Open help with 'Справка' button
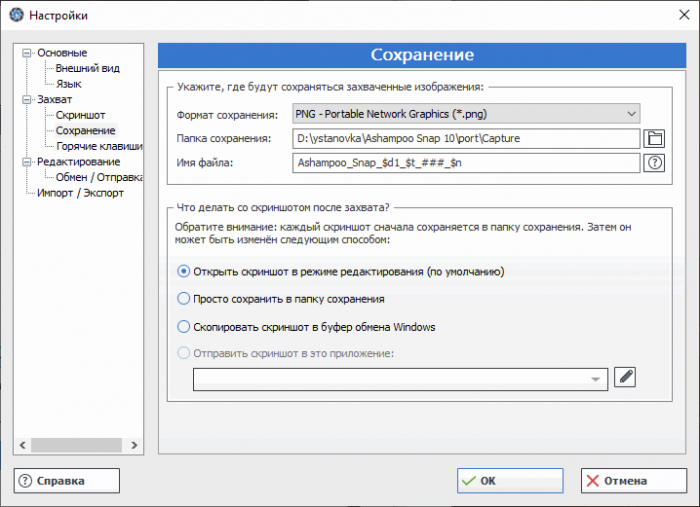The image size is (700, 507). 67,481
